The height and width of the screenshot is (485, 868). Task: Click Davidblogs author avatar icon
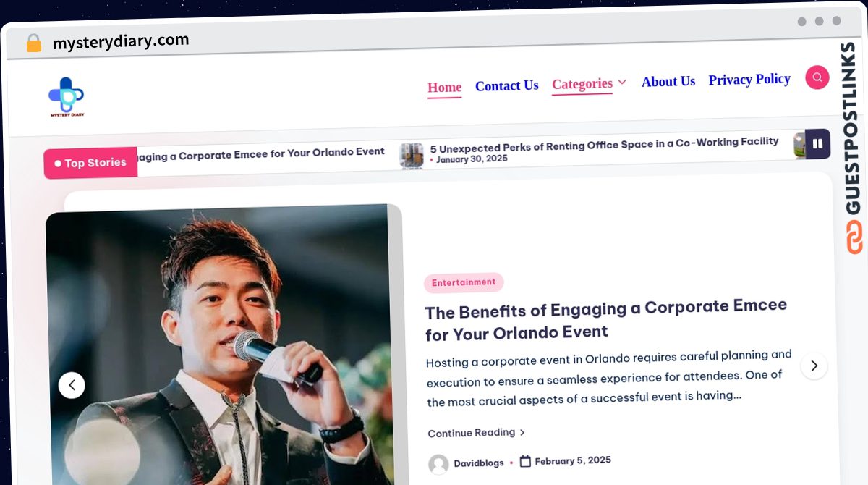coord(438,464)
